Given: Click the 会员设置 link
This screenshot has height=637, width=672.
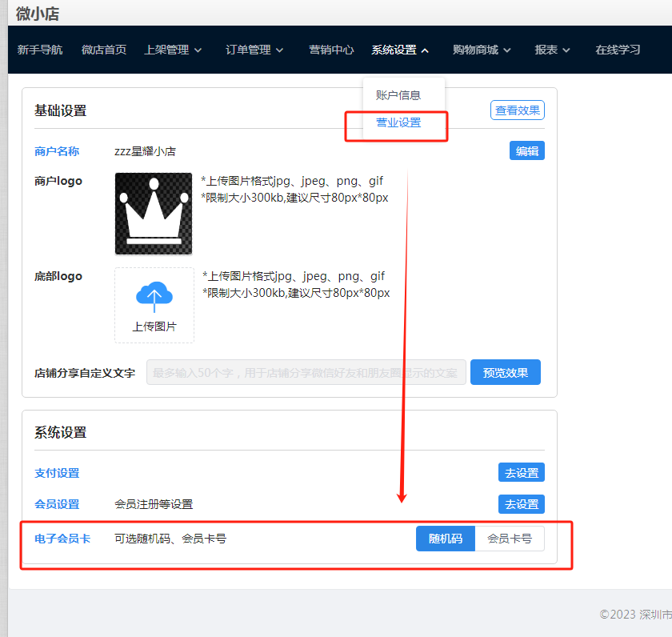Looking at the screenshot, I should (57, 504).
